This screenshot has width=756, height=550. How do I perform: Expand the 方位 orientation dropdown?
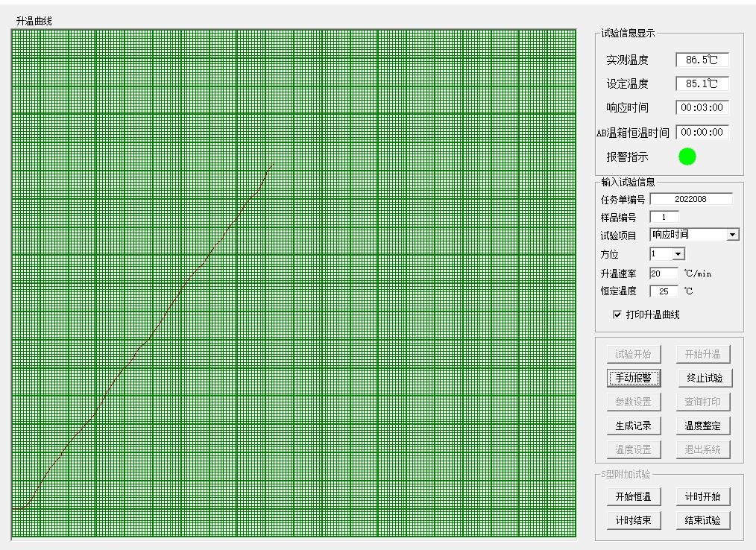point(680,253)
